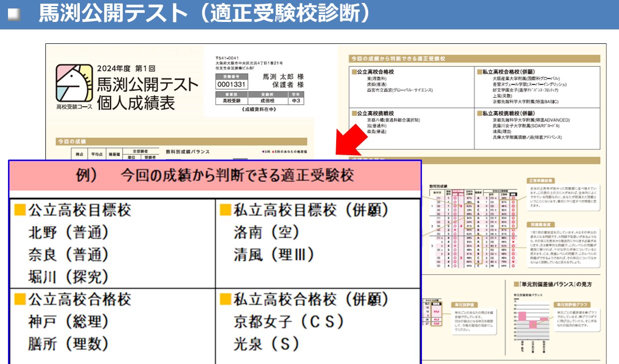619x364 pixels.
Task: Click the 教科別成績バランス label
Action: tap(188, 152)
